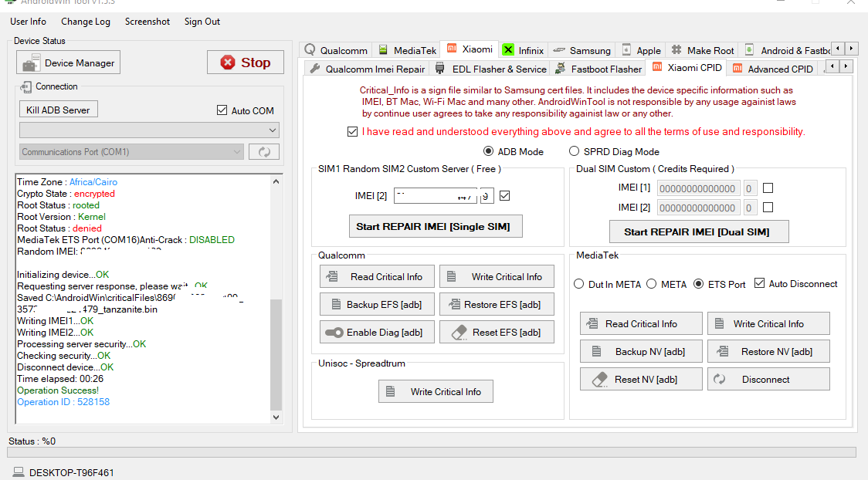Click Restore EFS [adb] button

(x=497, y=304)
